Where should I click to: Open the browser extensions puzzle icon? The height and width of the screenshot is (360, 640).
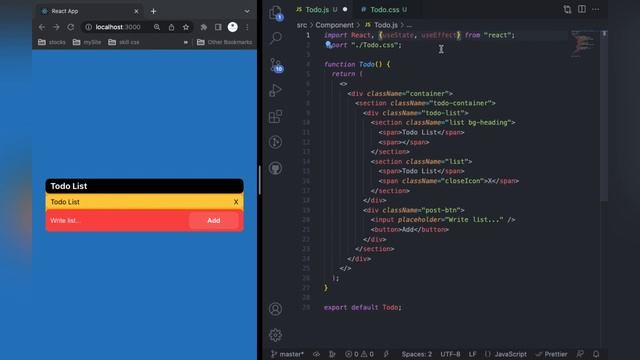203,27
